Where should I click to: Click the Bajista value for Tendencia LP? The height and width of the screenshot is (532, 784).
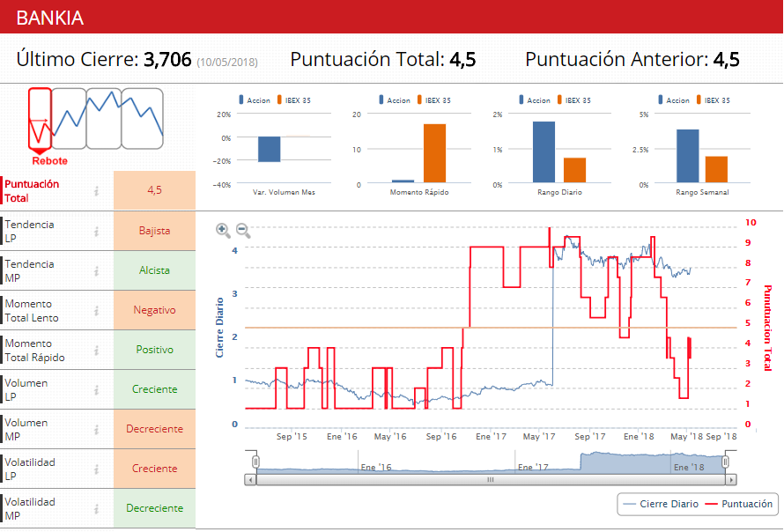coord(154,231)
